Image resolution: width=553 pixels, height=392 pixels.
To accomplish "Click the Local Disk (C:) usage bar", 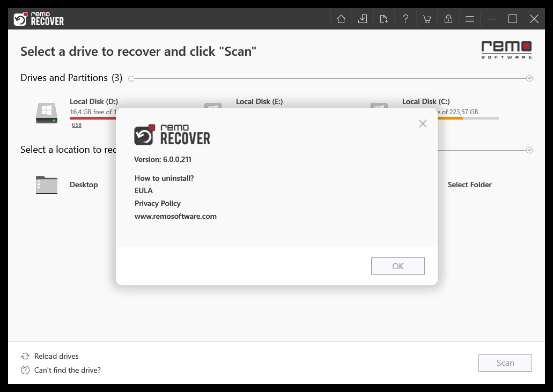I will point(468,119).
